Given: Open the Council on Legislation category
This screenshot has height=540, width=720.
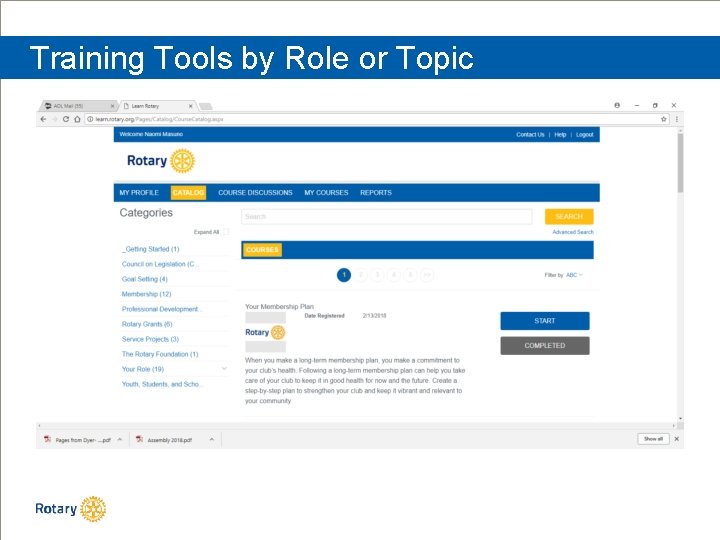Looking at the screenshot, I should point(160,264).
